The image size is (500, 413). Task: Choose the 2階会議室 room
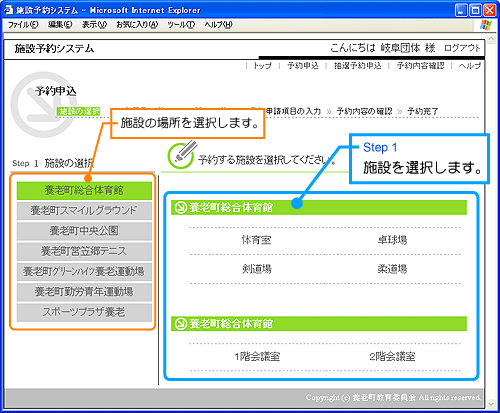392,357
